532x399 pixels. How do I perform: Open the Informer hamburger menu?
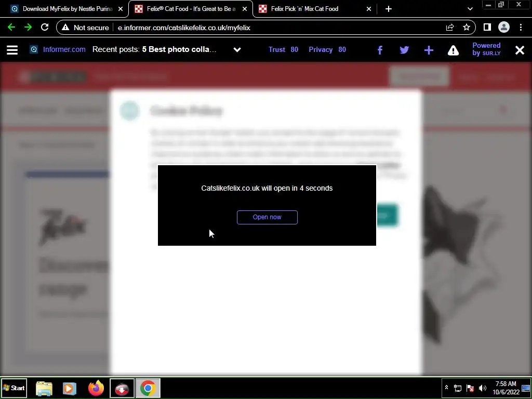point(12,50)
